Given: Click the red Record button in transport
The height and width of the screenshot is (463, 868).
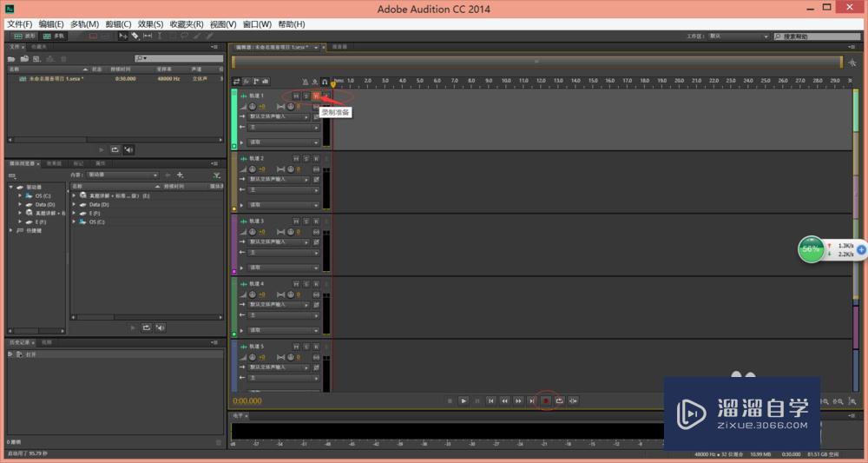Looking at the screenshot, I should coord(545,400).
